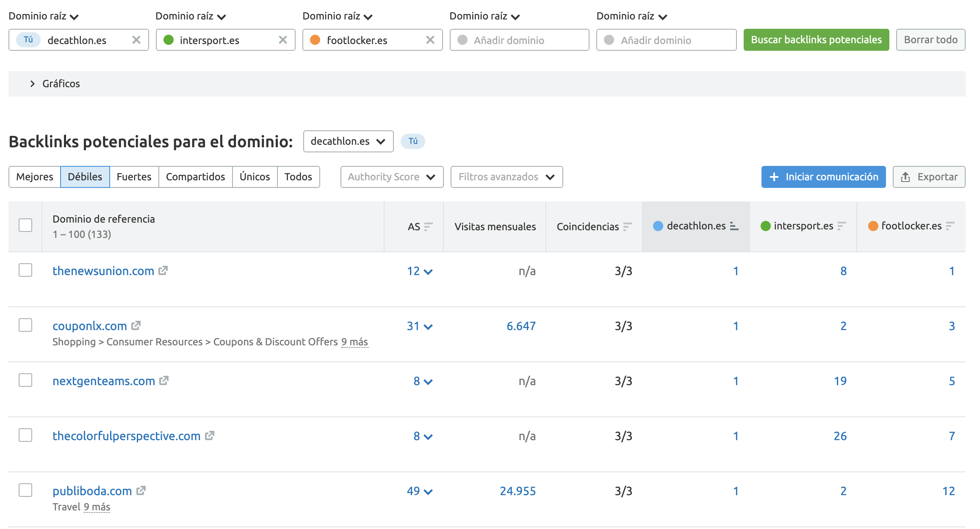980x529 pixels.
Task: Sort by AS column icon
Action: (429, 226)
